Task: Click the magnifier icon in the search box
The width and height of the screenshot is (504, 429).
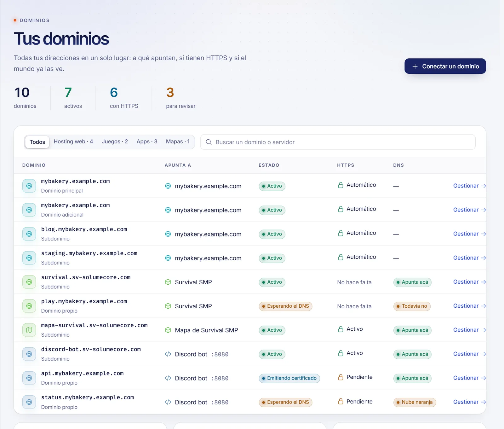Action: [x=209, y=142]
